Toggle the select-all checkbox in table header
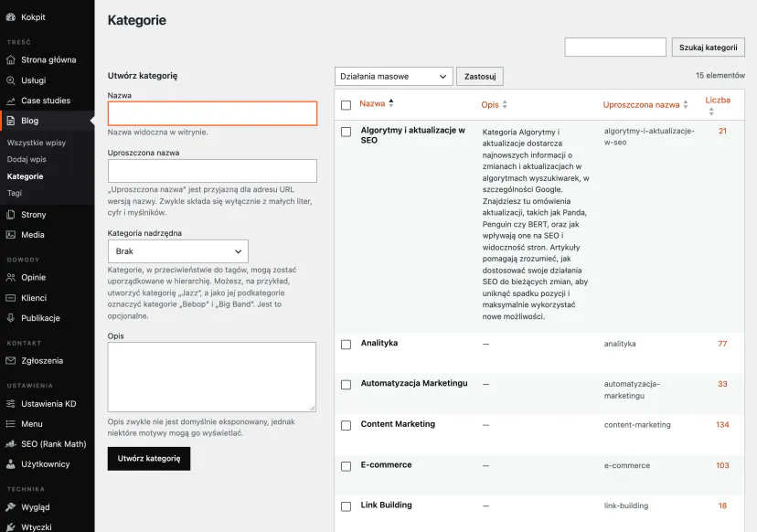The image size is (757, 532). tap(346, 105)
